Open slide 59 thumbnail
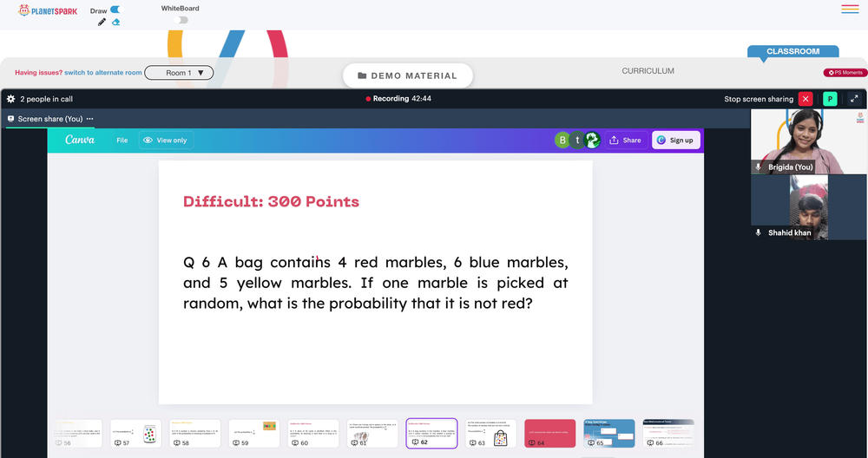This screenshot has height=458, width=868. tap(254, 433)
